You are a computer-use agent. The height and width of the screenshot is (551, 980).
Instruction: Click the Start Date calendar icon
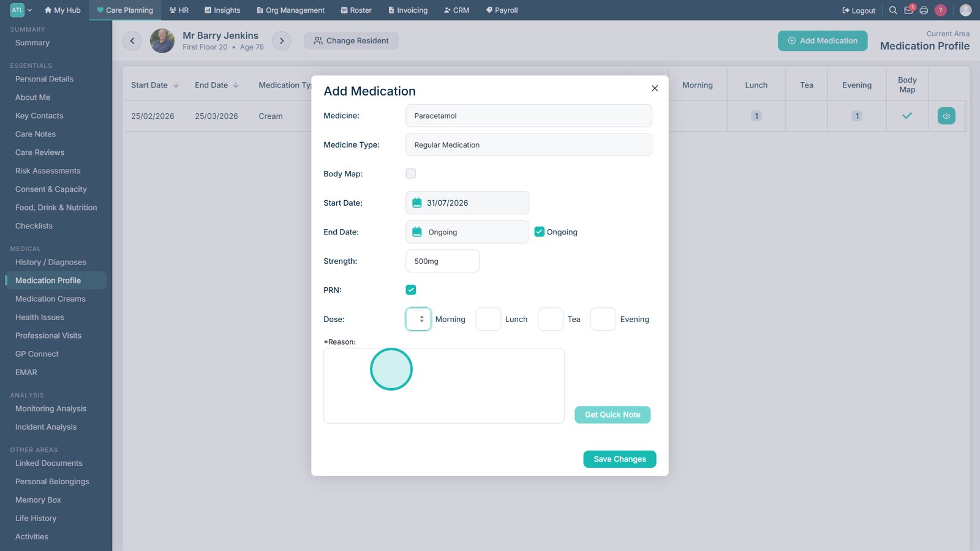tap(417, 203)
